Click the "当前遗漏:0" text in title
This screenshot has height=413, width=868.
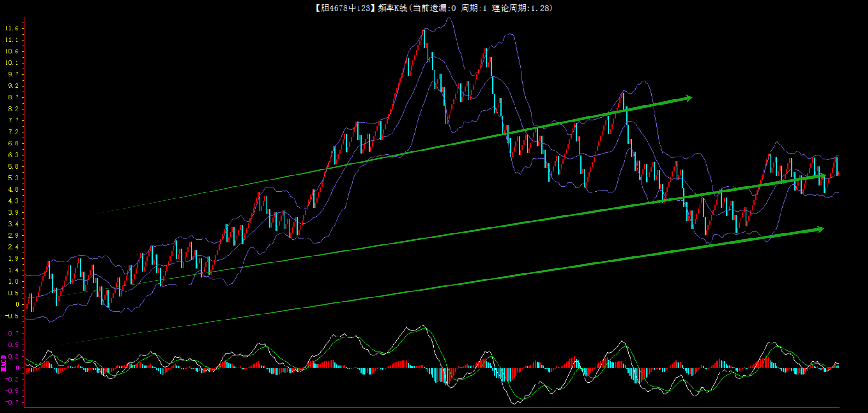point(434,8)
